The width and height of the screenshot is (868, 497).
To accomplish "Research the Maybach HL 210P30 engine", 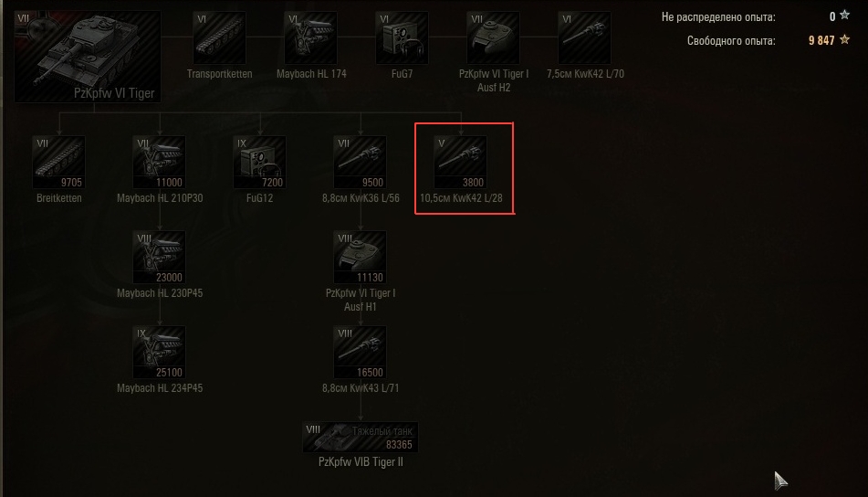I will coord(160,163).
